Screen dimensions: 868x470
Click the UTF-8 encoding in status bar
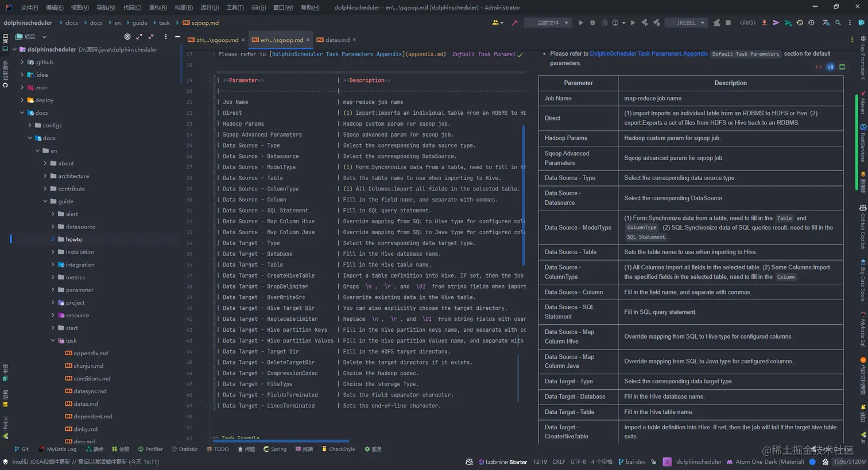tap(578, 462)
